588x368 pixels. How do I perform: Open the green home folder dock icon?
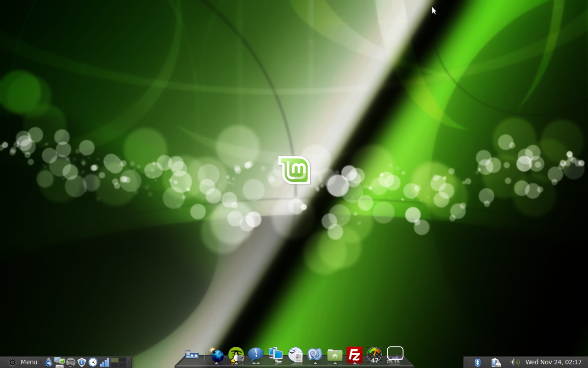click(335, 355)
